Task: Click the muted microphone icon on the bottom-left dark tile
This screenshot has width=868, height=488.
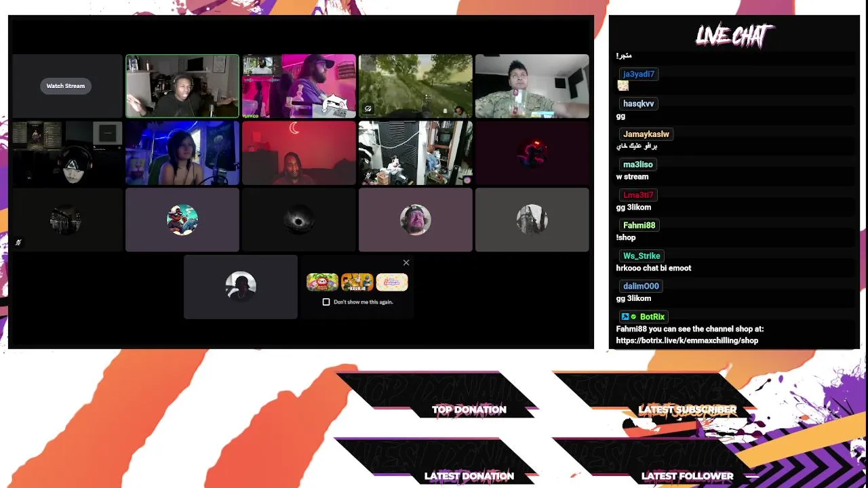Action: coord(18,242)
